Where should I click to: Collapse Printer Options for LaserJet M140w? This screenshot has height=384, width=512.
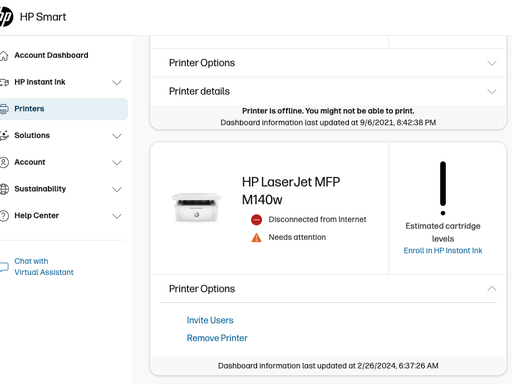tap(492, 289)
